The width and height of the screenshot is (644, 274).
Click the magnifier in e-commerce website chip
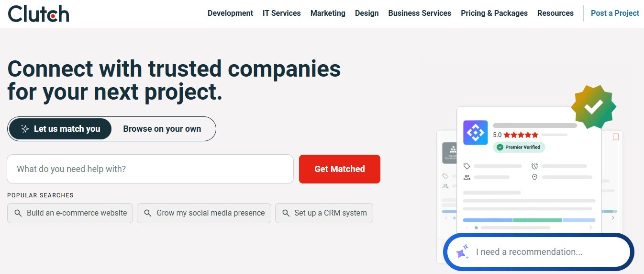(18, 213)
